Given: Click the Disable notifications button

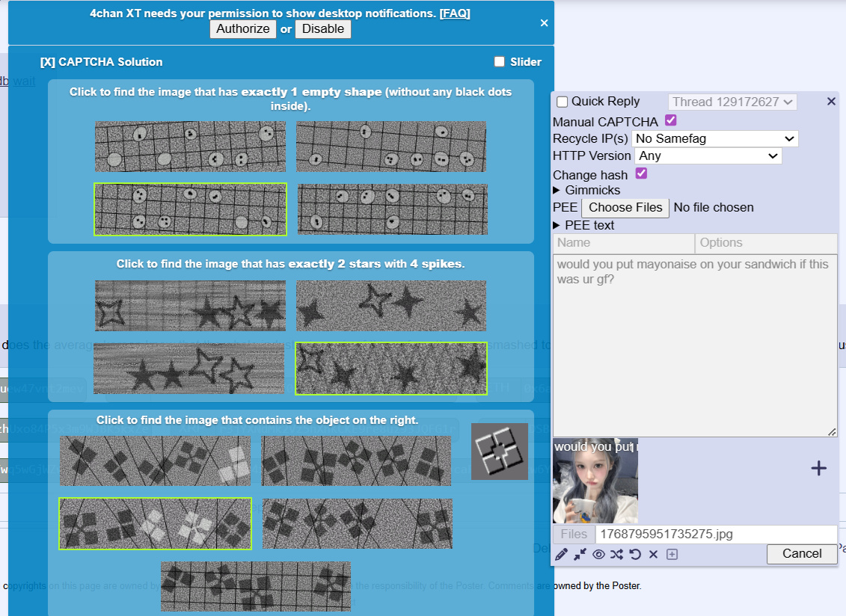Looking at the screenshot, I should coord(322,29).
